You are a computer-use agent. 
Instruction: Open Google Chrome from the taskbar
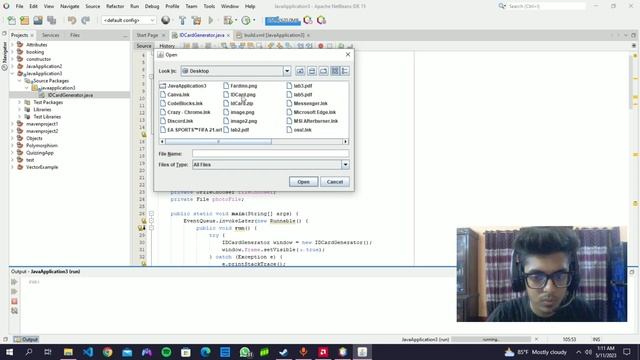[107, 352]
